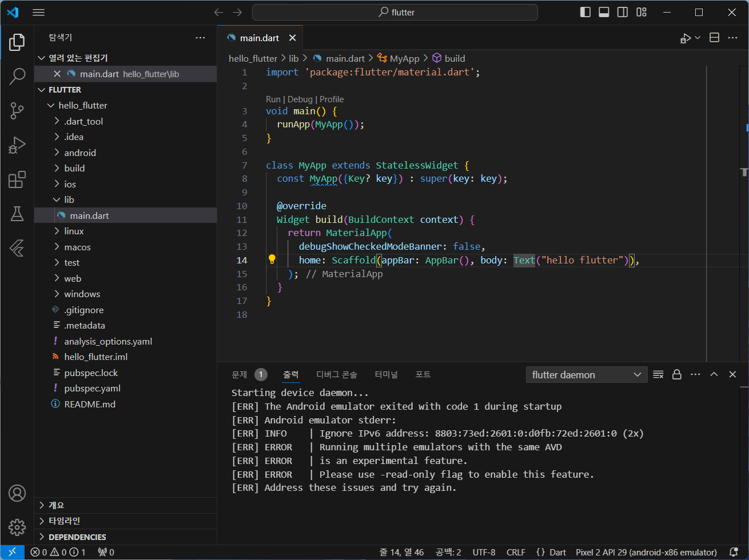Switch to the 포트 tab

click(423, 375)
